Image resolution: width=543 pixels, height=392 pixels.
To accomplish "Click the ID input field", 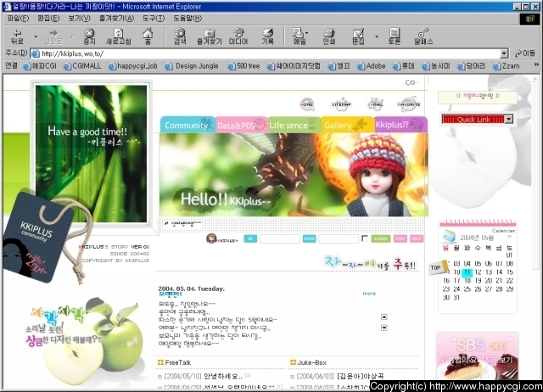I will (280, 238).
